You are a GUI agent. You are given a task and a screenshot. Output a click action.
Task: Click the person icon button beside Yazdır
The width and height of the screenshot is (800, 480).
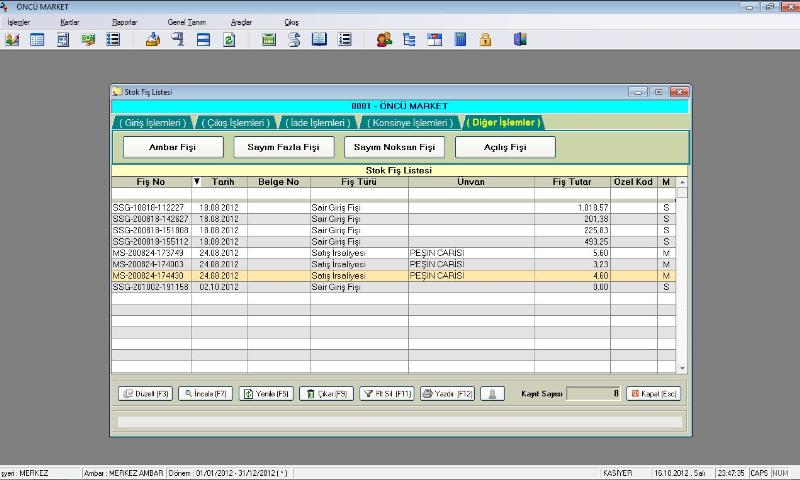coord(492,394)
